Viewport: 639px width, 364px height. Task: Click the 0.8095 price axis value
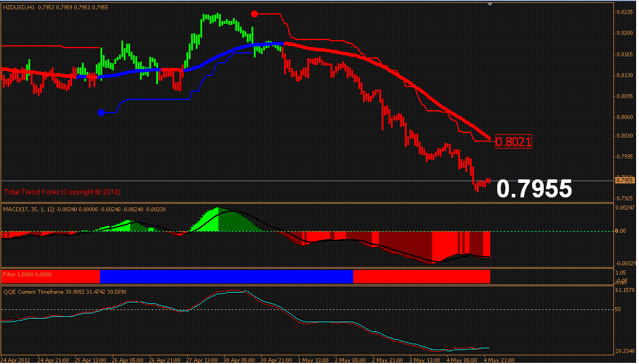(x=624, y=96)
